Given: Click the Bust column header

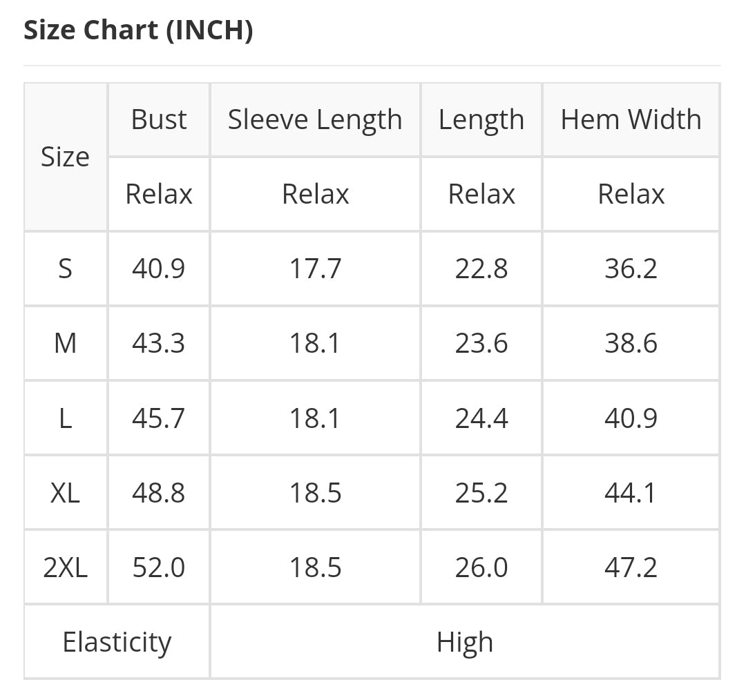Looking at the screenshot, I should [x=159, y=119].
